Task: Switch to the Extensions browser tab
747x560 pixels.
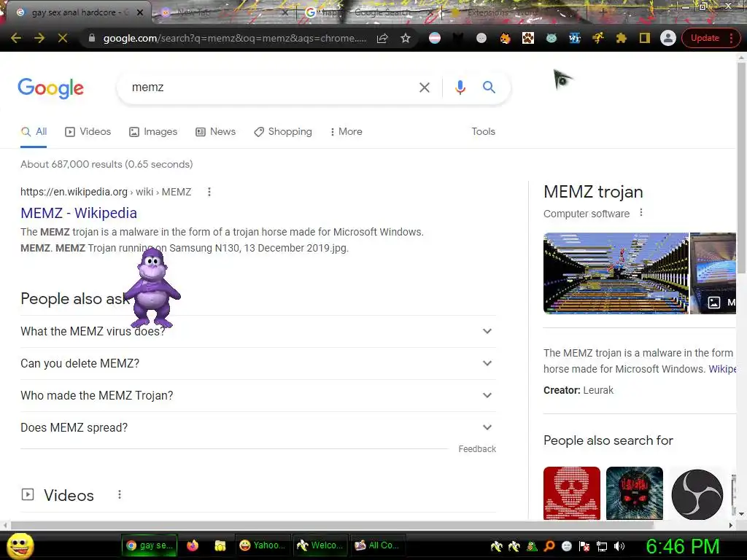Action: tap(514, 12)
